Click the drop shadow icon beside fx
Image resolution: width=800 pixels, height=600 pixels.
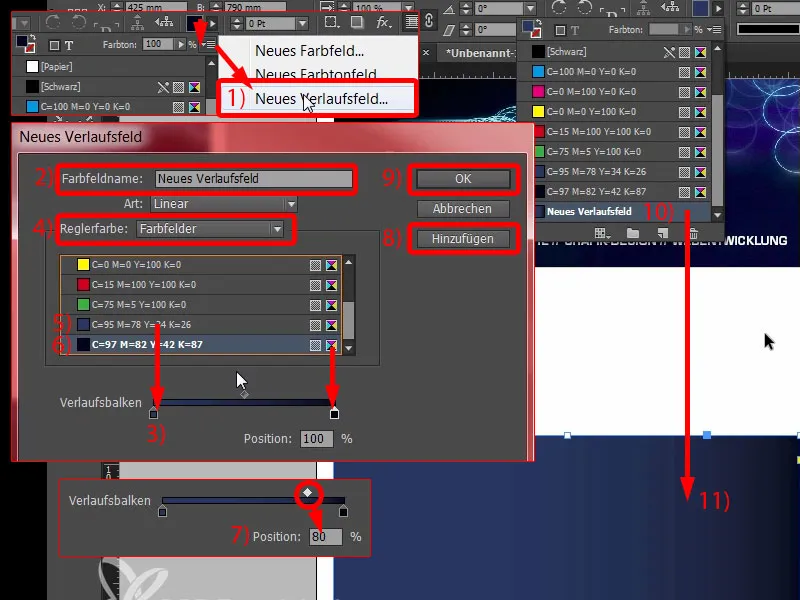click(357, 22)
